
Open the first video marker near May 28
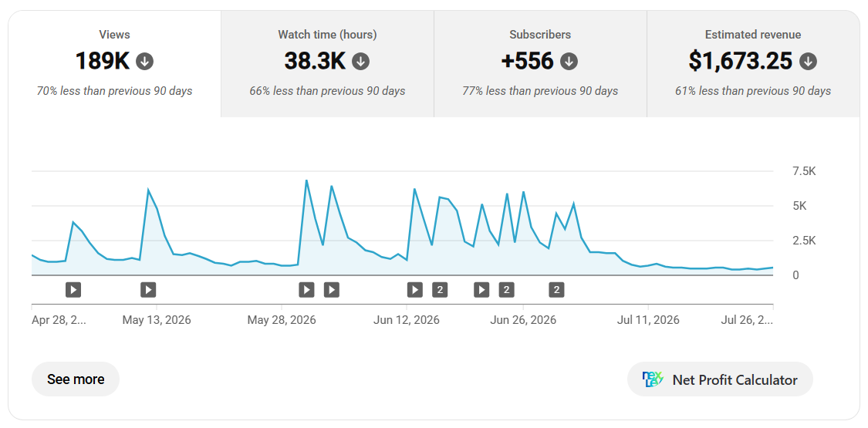[x=306, y=289]
